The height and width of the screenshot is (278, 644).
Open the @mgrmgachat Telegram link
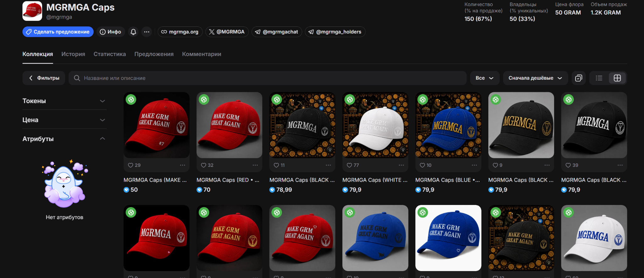[277, 32]
